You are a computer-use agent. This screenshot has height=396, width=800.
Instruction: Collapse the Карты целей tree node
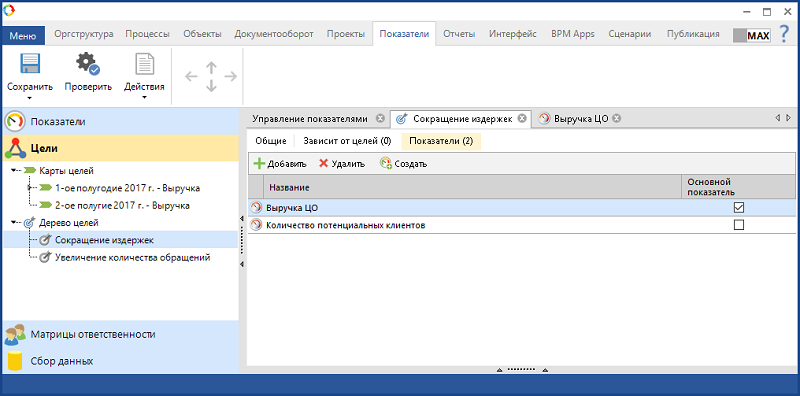[x=13, y=170]
